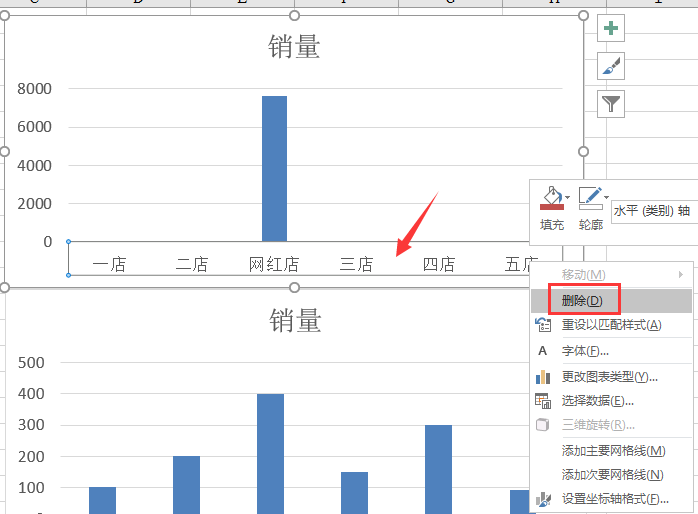698x514 pixels.
Task: Select the 400-high bar in bottom chart
Action: pyautogui.click(x=270, y=453)
